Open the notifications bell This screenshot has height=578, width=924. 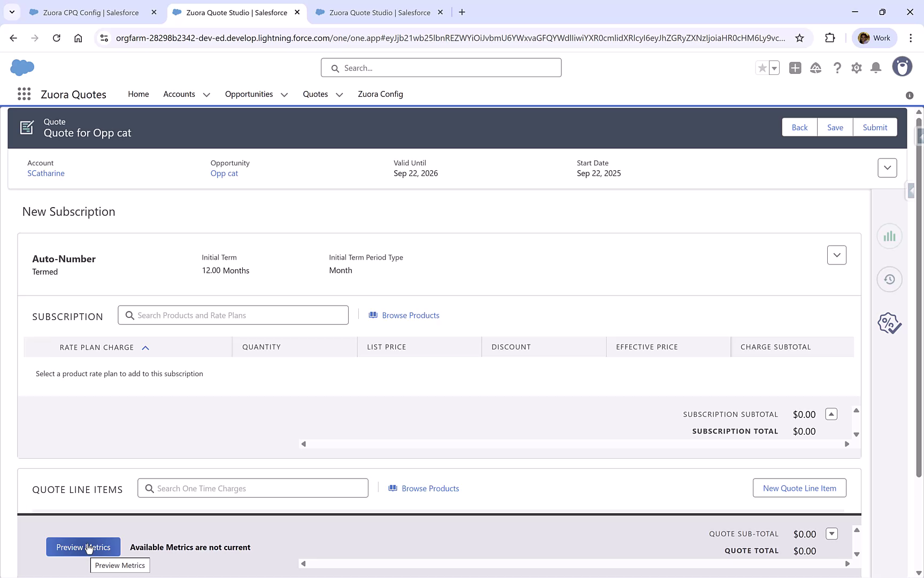(x=875, y=68)
